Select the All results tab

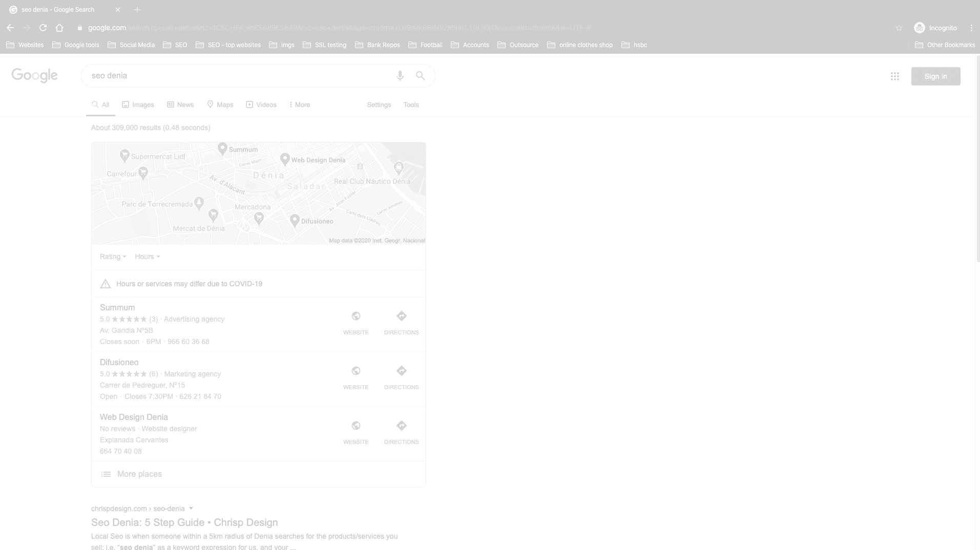pos(100,104)
